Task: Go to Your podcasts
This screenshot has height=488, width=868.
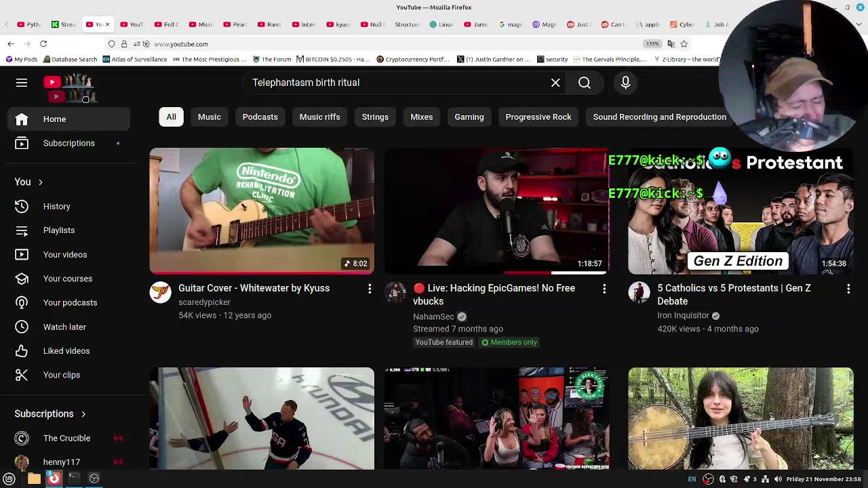Action: click(x=68, y=303)
